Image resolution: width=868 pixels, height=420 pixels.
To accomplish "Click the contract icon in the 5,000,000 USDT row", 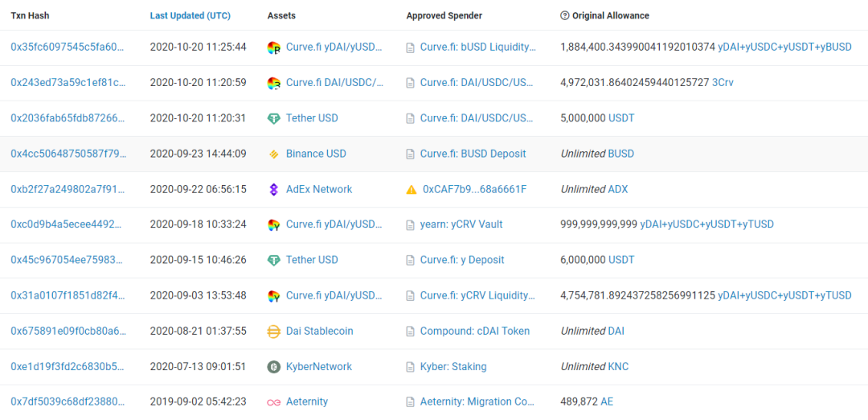I will tap(411, 118).
